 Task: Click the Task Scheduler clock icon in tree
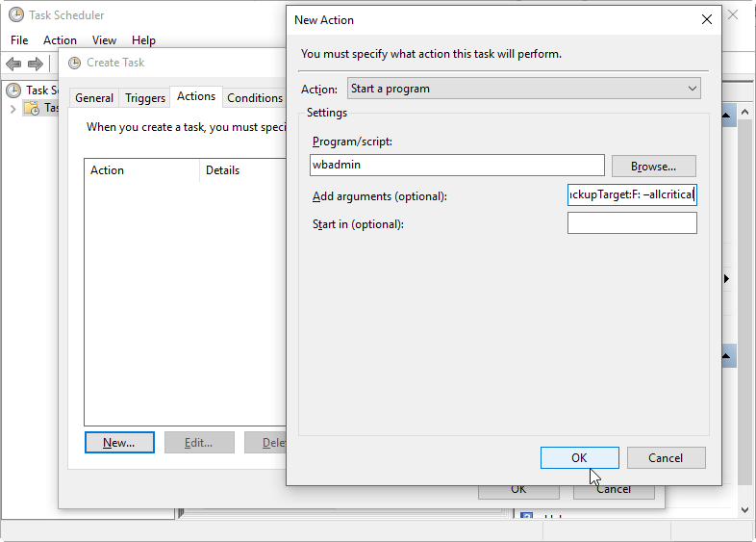coord(13,90)
